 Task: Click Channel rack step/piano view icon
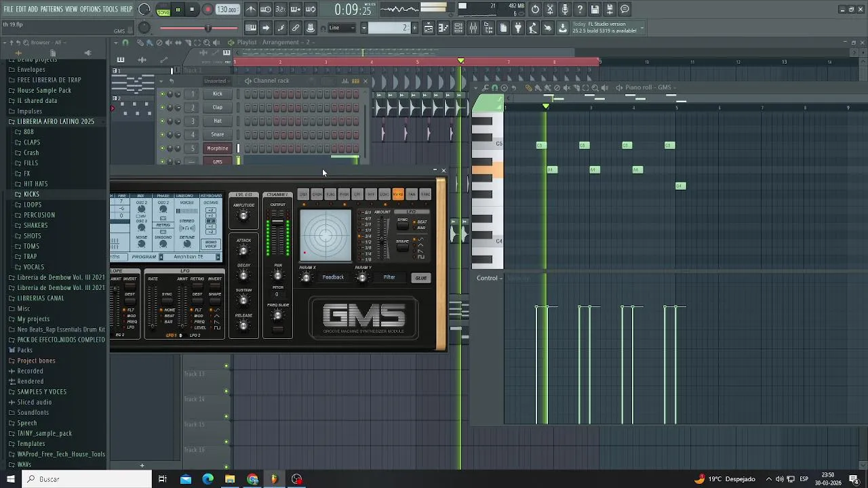click(x=355, y=81)
